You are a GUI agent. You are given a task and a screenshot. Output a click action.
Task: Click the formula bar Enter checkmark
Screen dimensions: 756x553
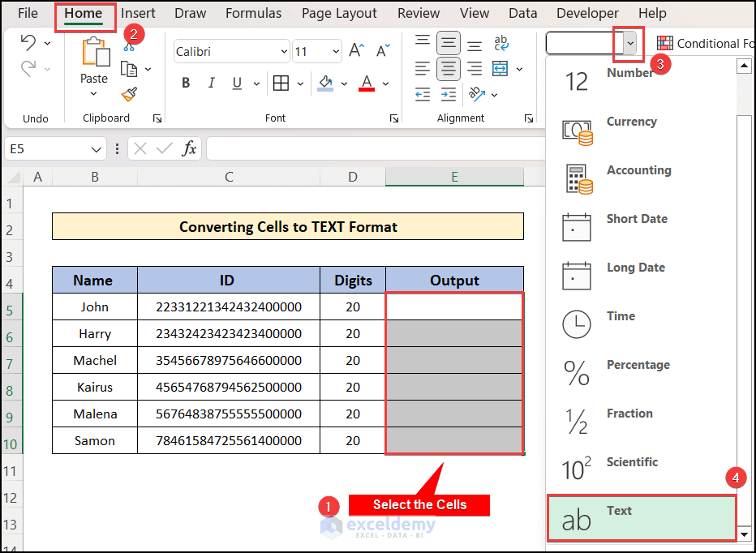[x=165, y=148]
